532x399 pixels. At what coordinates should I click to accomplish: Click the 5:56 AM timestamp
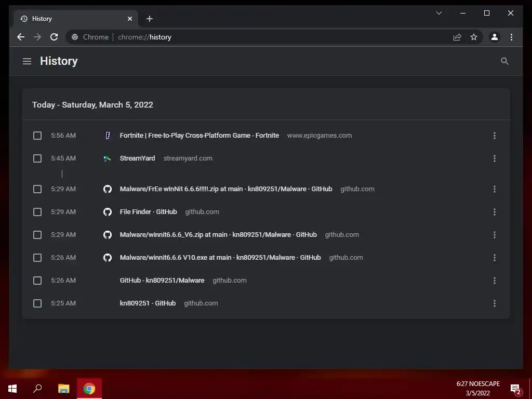(x=63, y=136)
